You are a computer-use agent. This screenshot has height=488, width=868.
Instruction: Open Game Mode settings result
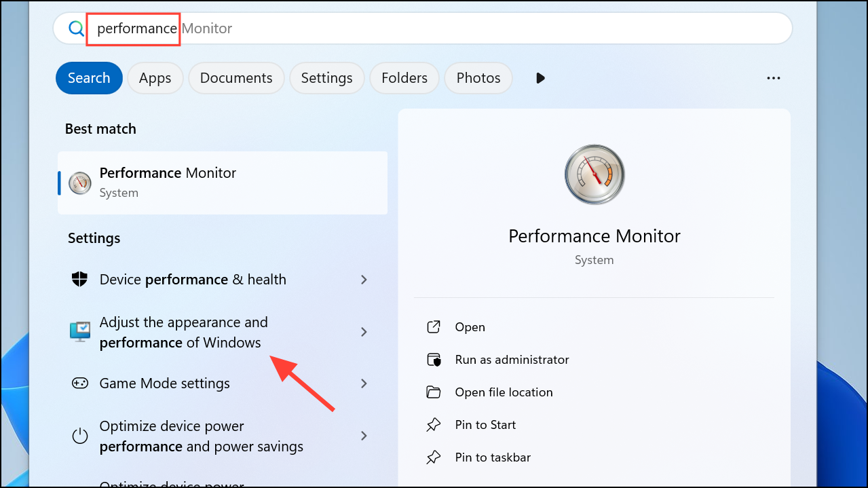point(223,383)
